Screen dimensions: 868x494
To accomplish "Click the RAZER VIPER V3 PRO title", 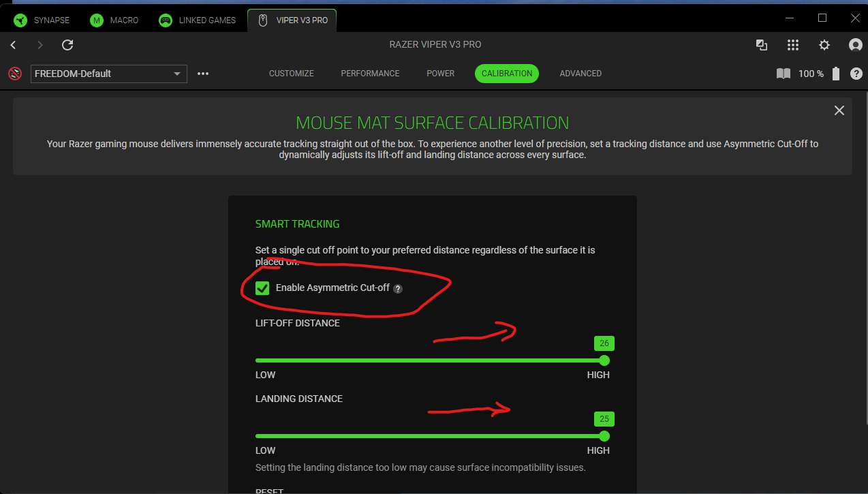I will point(435,45).
